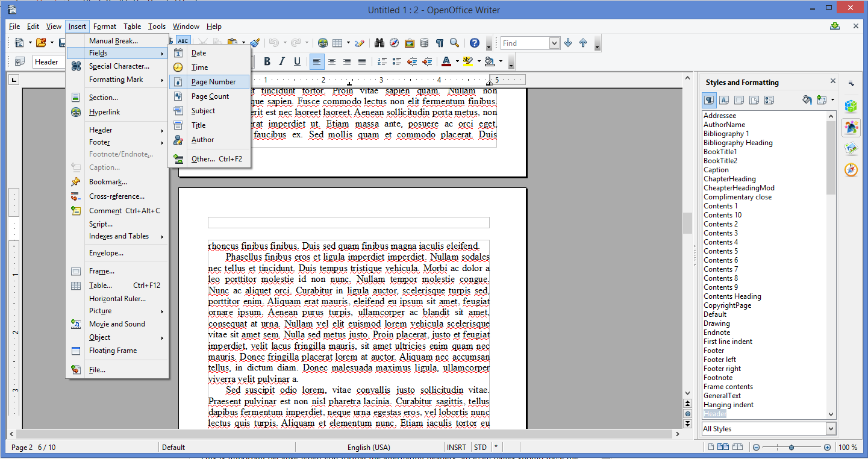
Task: Apply Fill Format Mode paint bucket
Action: pos(807,100)
